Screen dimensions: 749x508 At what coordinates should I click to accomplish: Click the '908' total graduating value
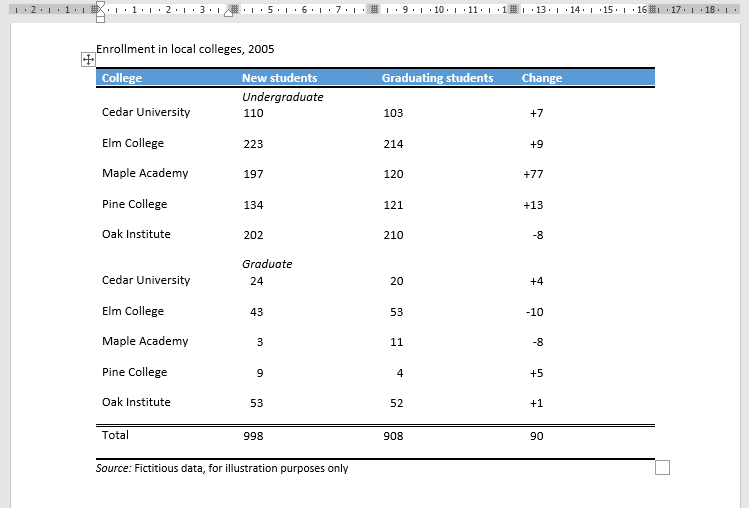coord(393,436)
